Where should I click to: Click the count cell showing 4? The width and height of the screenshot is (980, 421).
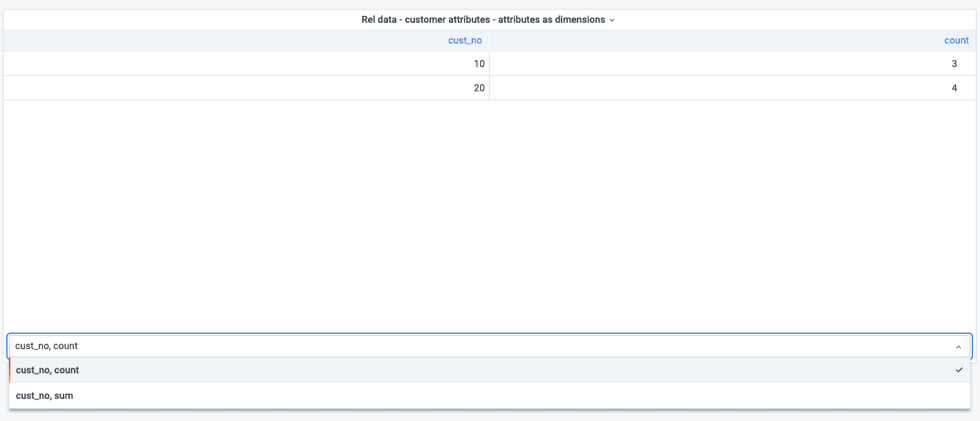[954, 88]
